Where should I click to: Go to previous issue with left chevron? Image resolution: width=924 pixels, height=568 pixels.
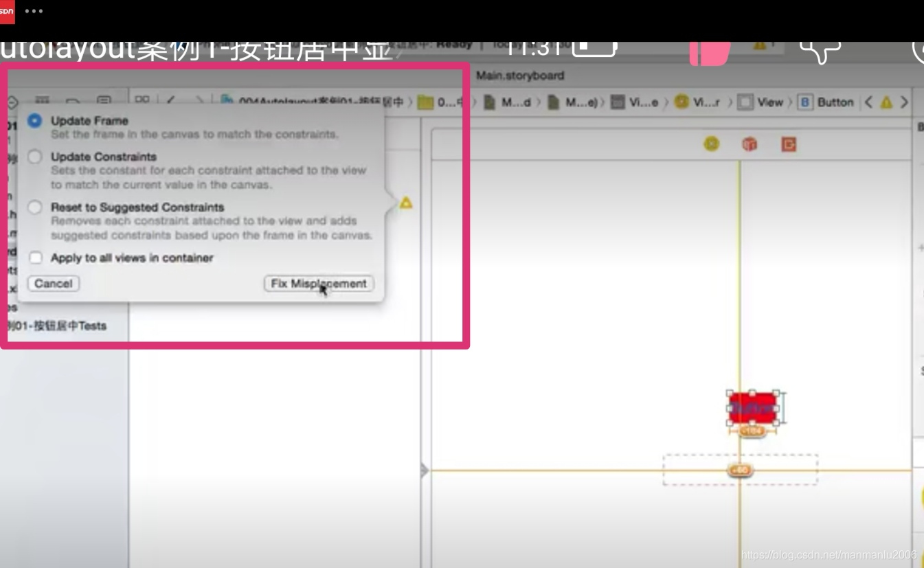(x=868, y=102)
